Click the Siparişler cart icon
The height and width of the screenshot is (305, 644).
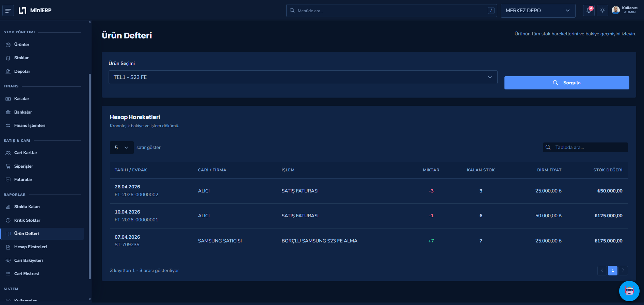(x=8, y=166)
